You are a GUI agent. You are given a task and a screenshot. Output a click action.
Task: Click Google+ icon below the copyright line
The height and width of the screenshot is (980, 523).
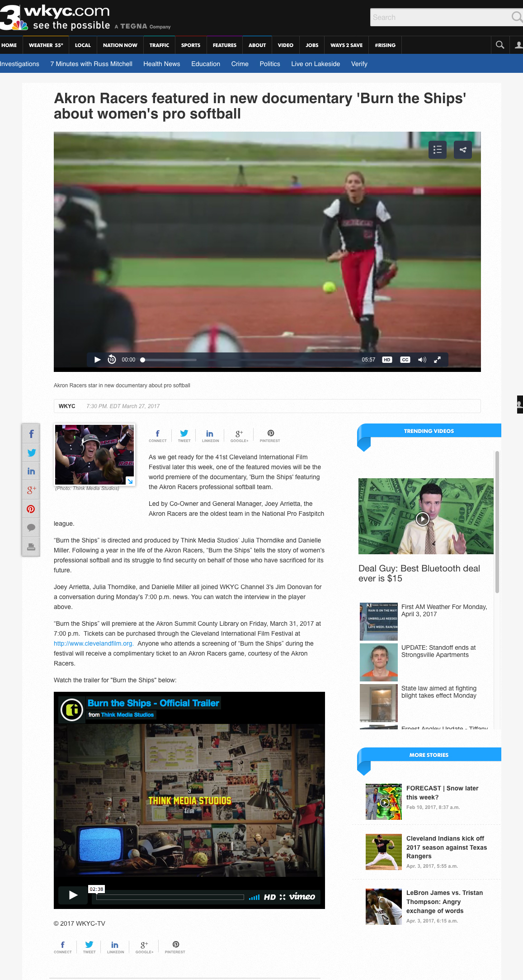coord(144,947)
